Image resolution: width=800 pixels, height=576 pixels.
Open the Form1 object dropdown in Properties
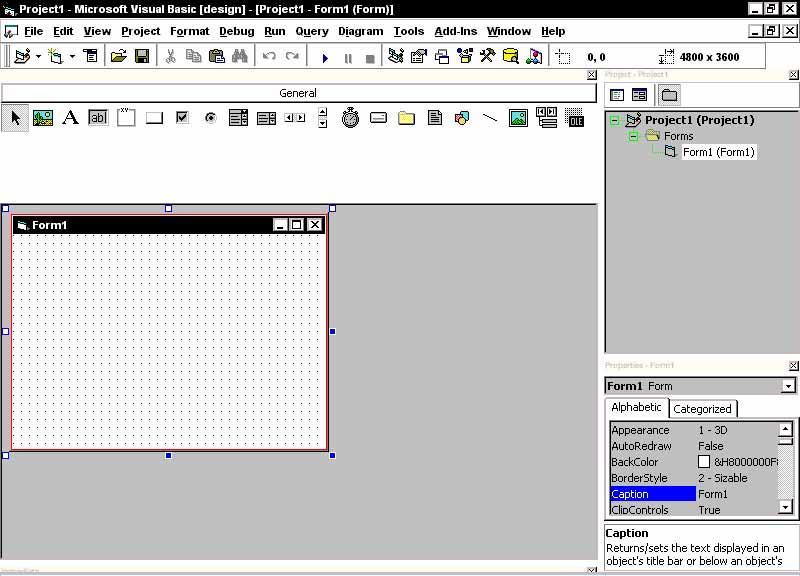coord(788,386)
